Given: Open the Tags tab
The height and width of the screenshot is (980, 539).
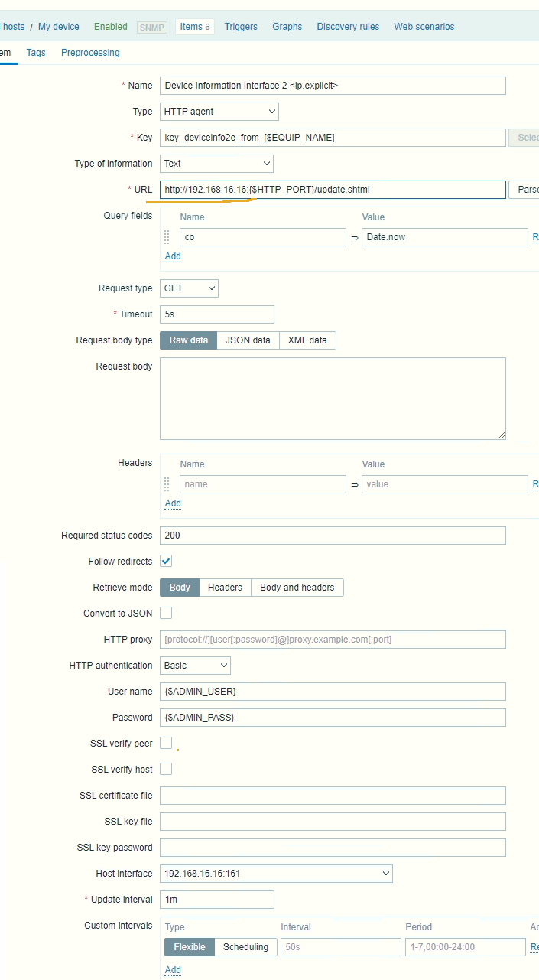Looking at the screenshot, I should click(x=36, y=53).
